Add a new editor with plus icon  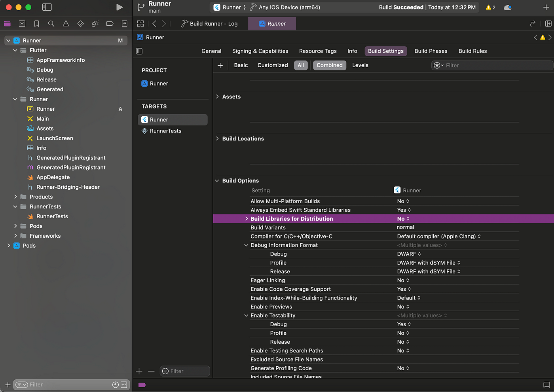546,7
